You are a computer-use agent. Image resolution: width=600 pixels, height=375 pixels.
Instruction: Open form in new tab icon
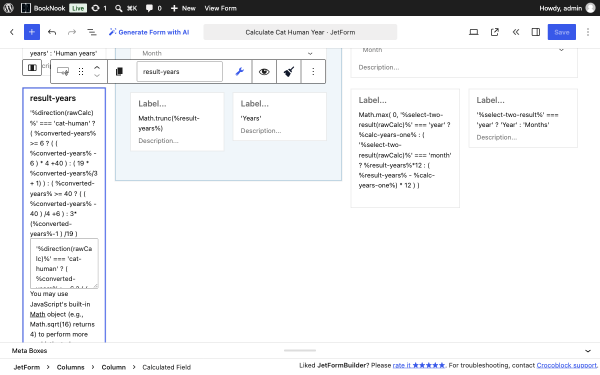[x=495, y=32]
